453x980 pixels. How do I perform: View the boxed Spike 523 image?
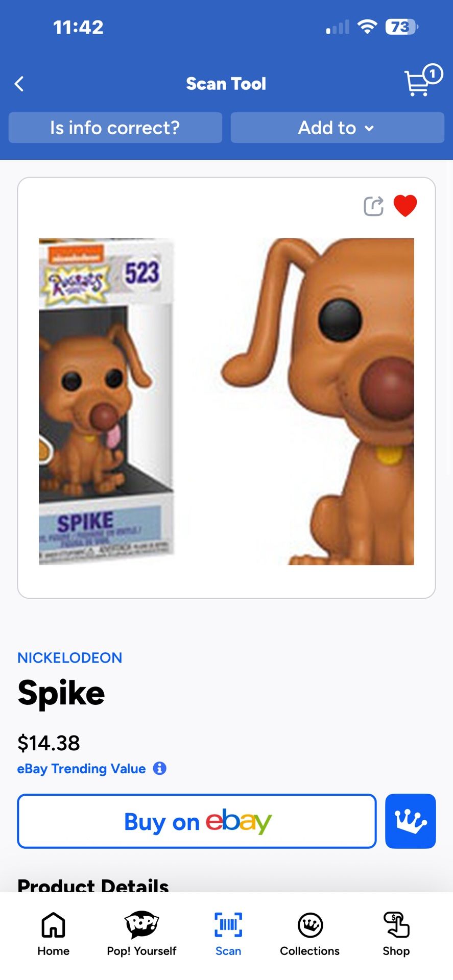coord(107,401)
